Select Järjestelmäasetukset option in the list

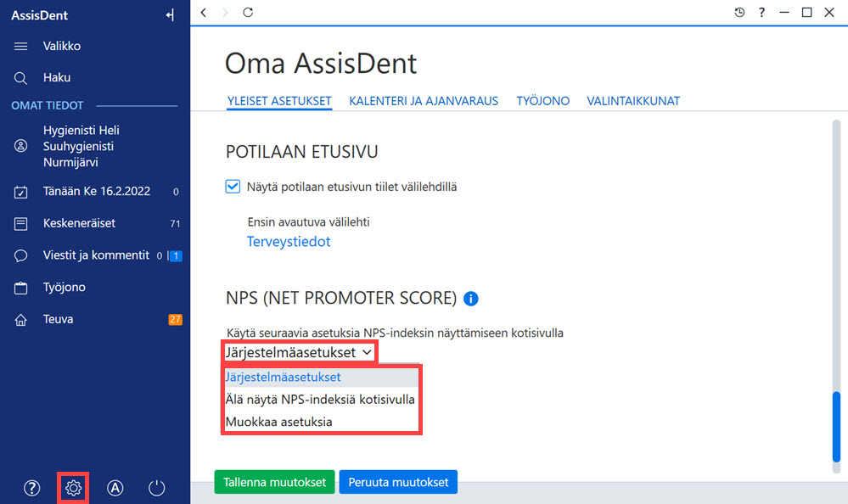322,377
